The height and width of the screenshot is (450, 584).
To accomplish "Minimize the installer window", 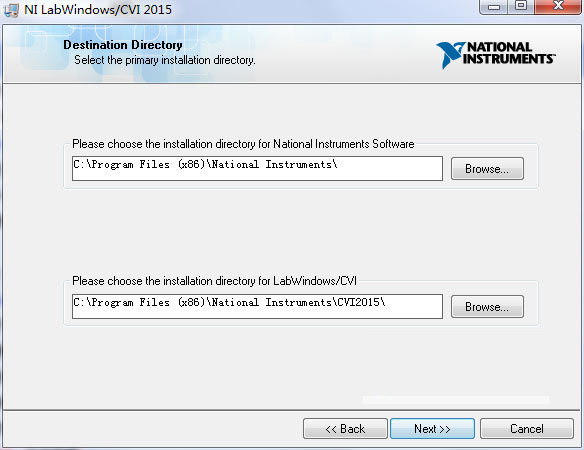I will tap(494, 6).
